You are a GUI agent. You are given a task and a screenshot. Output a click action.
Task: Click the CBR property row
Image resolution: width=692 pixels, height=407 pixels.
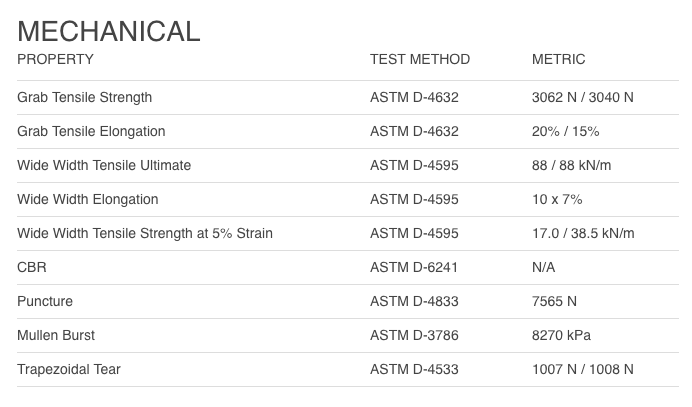32,268
